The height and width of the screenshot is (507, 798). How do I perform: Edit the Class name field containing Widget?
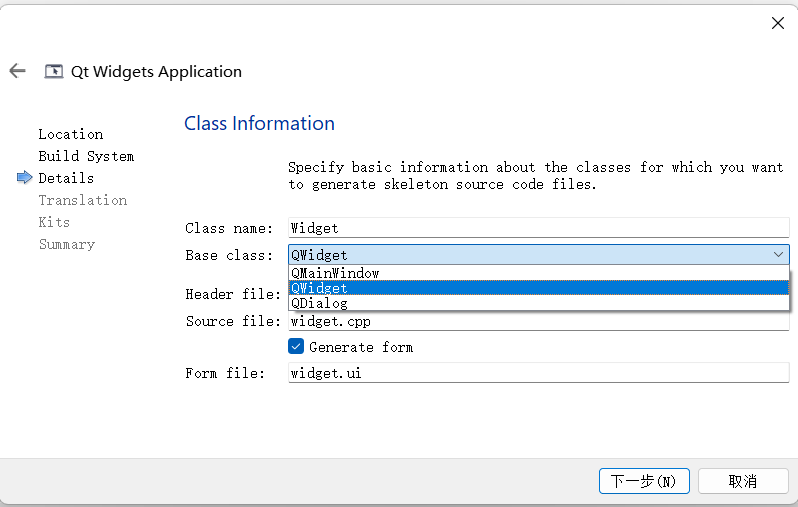538,228
